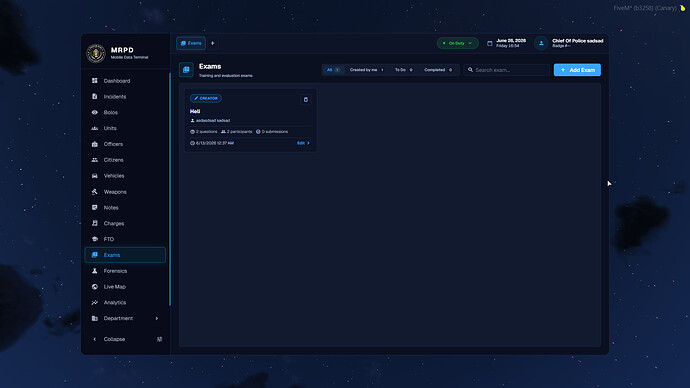The image size is (690, 388).
Task: Focus the Search exam input field
Action: tap(506, 70)
